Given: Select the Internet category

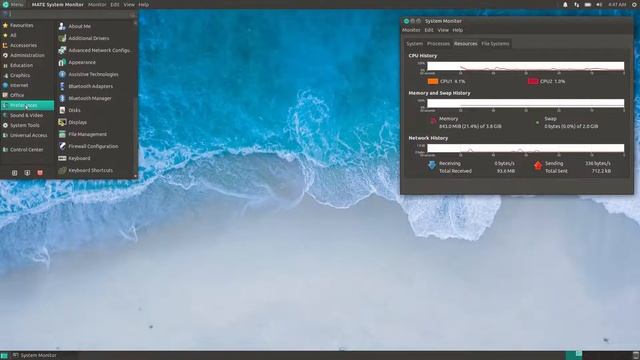Looking at the screenshot, I should coord(27,85).
